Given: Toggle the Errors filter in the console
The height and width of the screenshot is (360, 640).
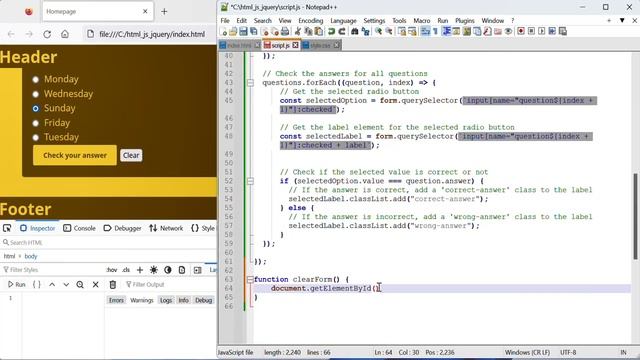Looking at the screenshot, I should [116, 300].
